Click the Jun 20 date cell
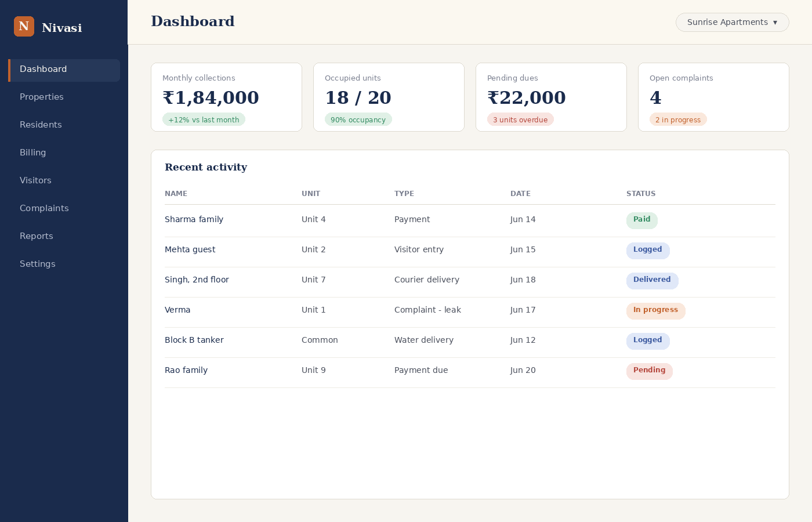812x522 pixels. point(523,370)
